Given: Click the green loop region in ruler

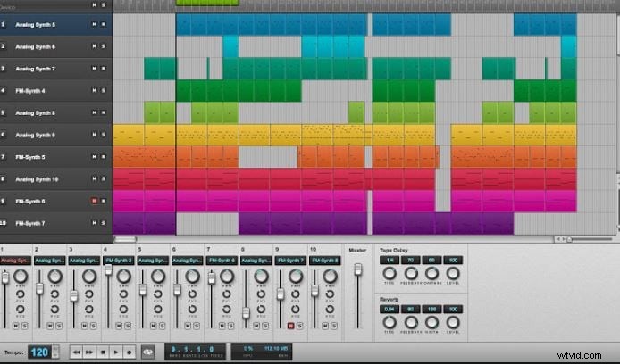Looking at the screenshot, I should click(207, 3).
